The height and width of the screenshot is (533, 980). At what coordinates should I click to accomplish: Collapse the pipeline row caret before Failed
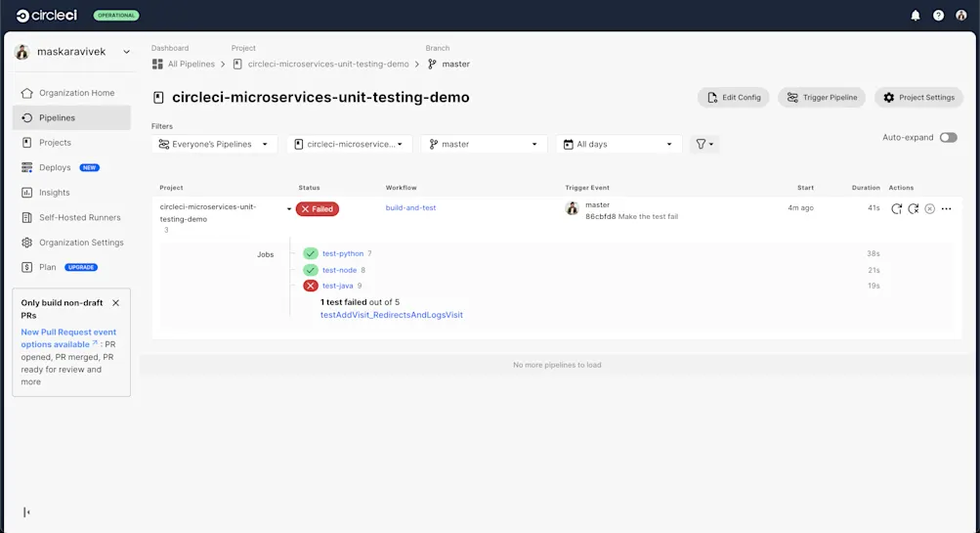point(289,209)
